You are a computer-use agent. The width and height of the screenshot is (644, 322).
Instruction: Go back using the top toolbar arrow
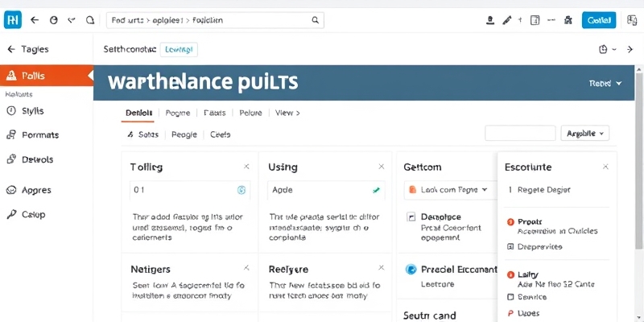(35, 19)
